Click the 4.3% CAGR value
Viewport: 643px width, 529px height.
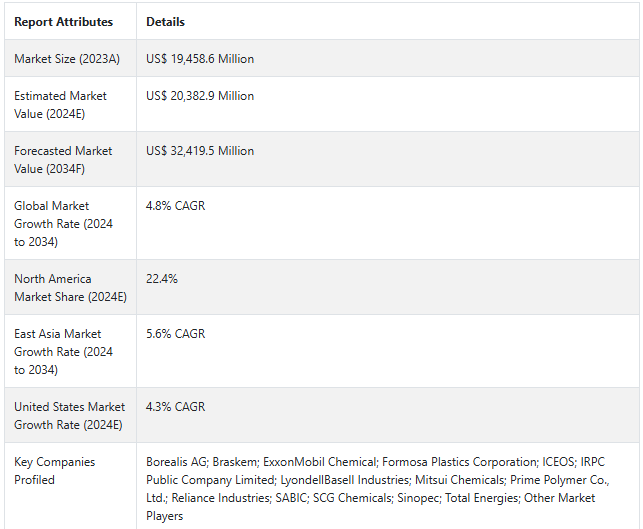(175, 407)
